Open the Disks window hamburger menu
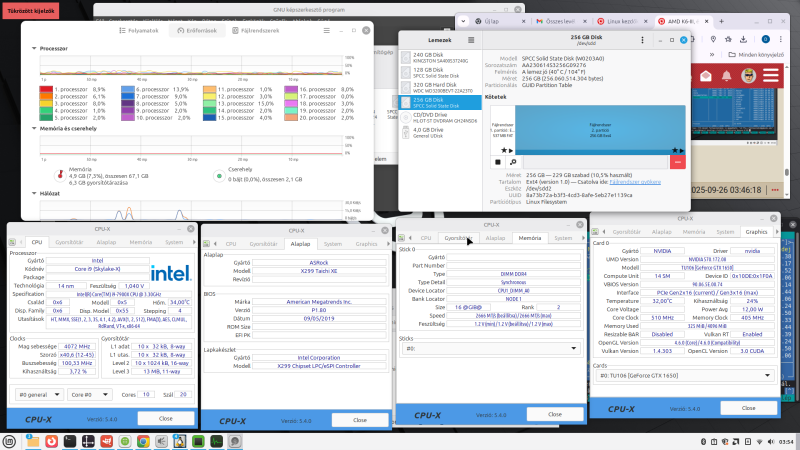Image resolution: width=800 pixels, height=450 pixels. [x=471, y=40]
